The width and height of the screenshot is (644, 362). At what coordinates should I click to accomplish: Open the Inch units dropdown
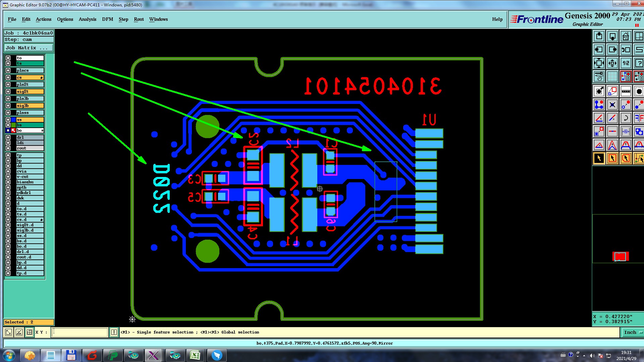633,332
